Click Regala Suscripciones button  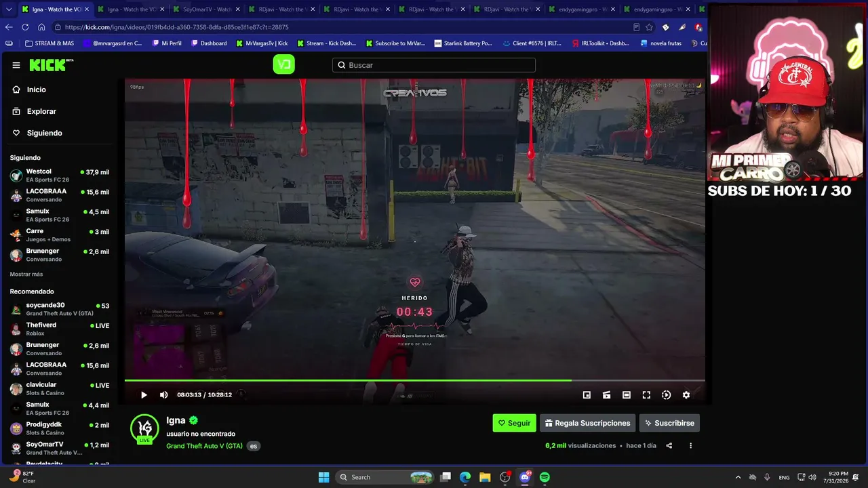tap(587, 423)
